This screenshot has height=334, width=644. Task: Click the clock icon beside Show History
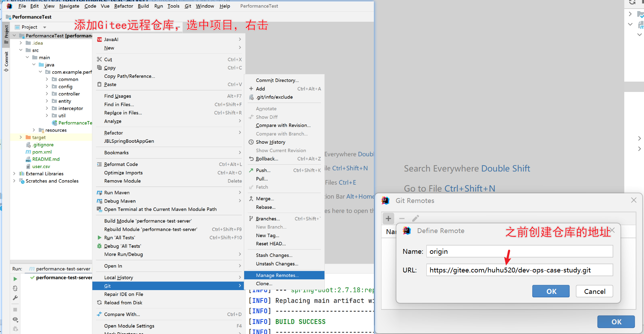click(251, 142)
